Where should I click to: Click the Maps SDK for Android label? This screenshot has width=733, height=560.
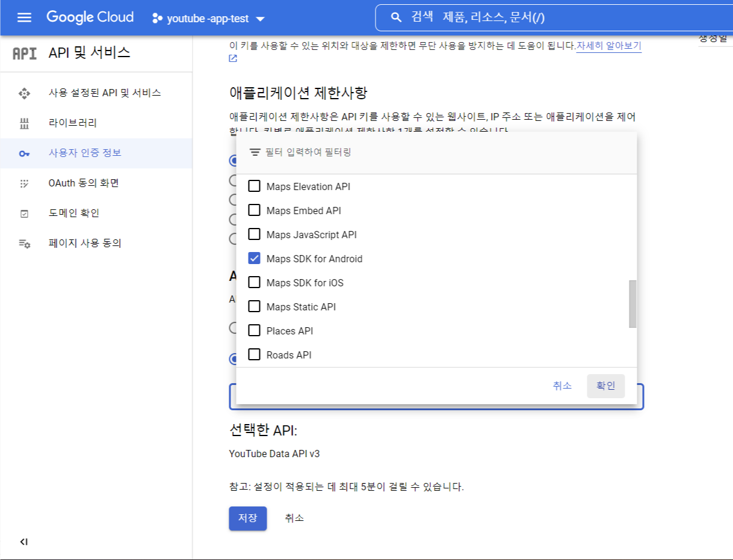[x=315, y=259]
